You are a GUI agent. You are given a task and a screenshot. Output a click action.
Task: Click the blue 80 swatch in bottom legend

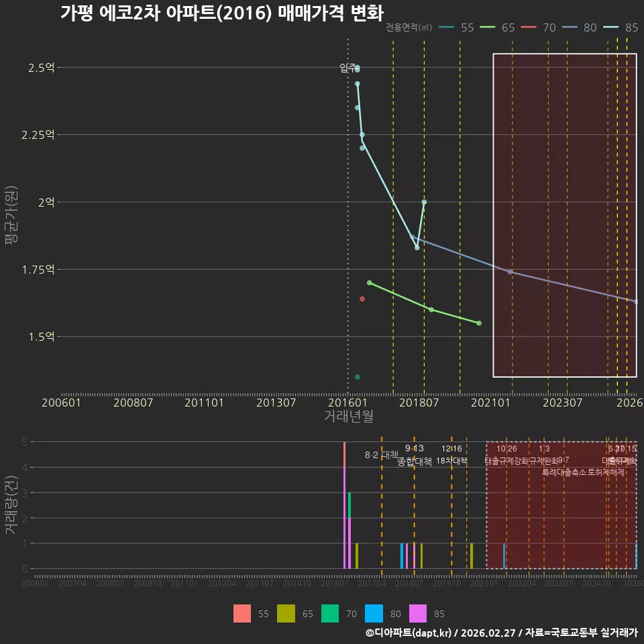(x=374, y=614)
